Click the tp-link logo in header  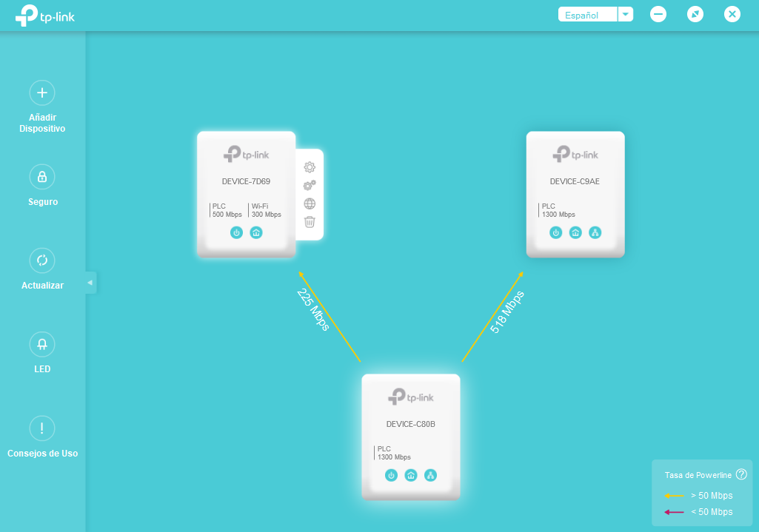point(45,16)
